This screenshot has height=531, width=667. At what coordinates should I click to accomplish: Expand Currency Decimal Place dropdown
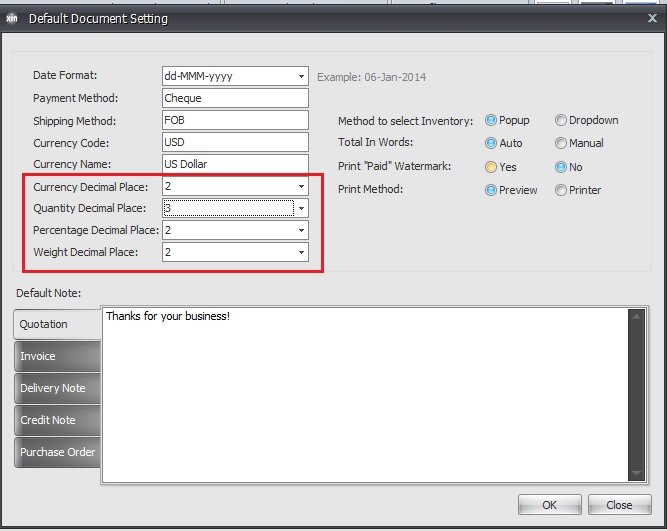point(301,186)
